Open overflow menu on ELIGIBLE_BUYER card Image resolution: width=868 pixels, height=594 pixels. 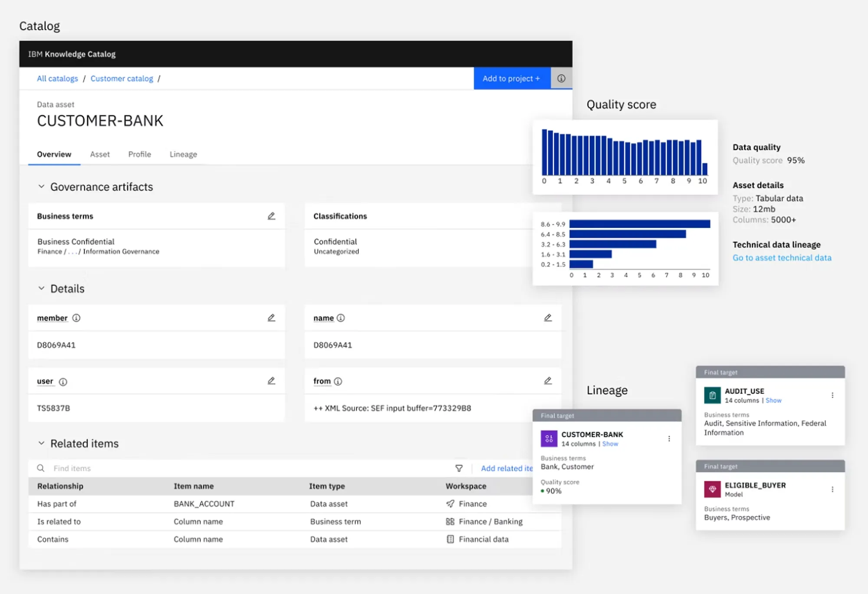tap(832, 489)
